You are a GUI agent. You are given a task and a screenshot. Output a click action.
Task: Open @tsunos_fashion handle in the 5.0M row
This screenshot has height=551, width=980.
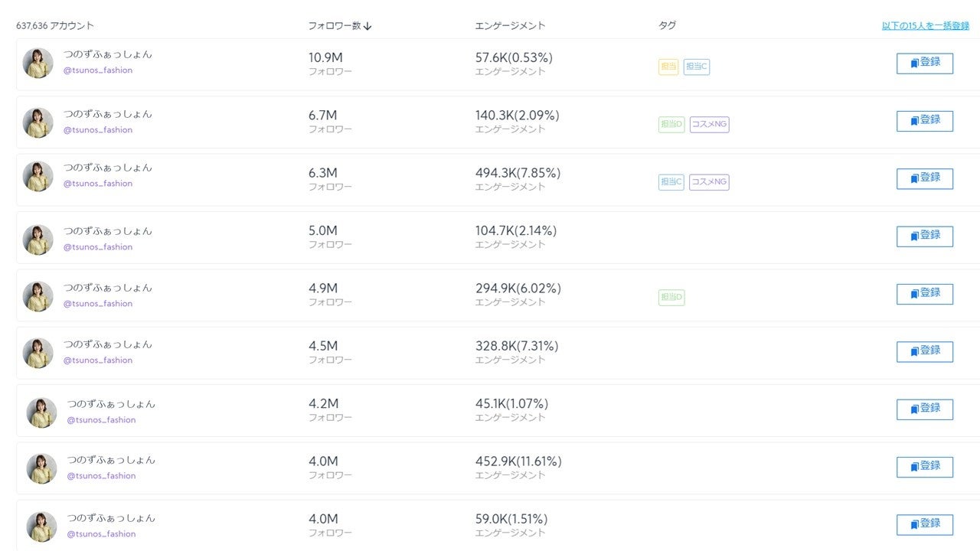click(98, 247)
